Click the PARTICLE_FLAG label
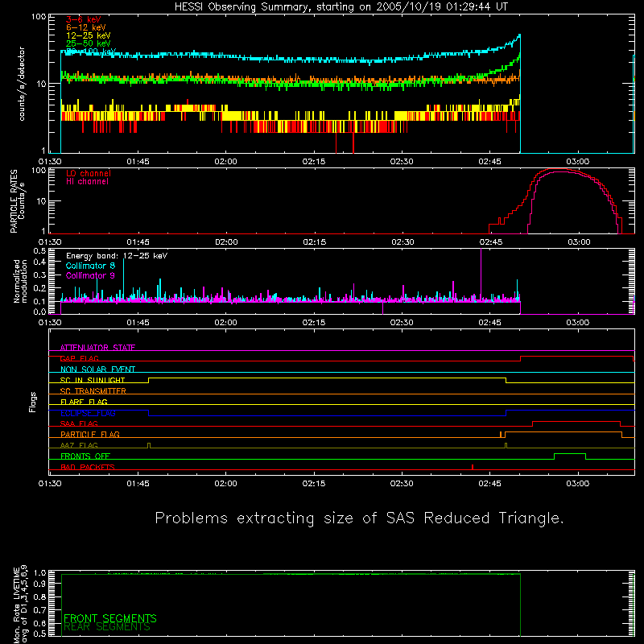 coord(90,434)
